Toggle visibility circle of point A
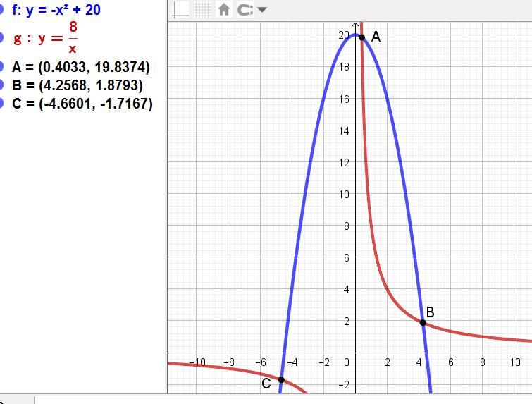 tap(2, 67)
